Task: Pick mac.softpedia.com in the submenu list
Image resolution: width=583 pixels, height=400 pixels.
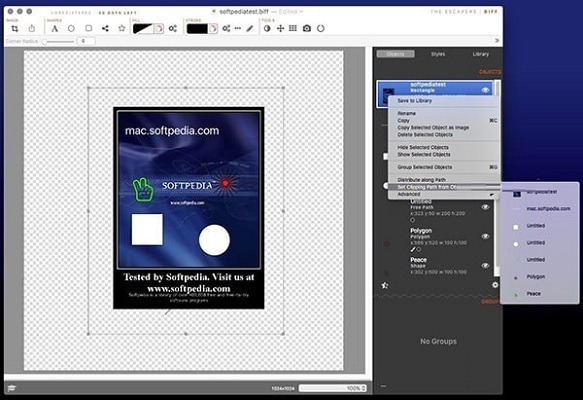Action: [x=548, y=209]
